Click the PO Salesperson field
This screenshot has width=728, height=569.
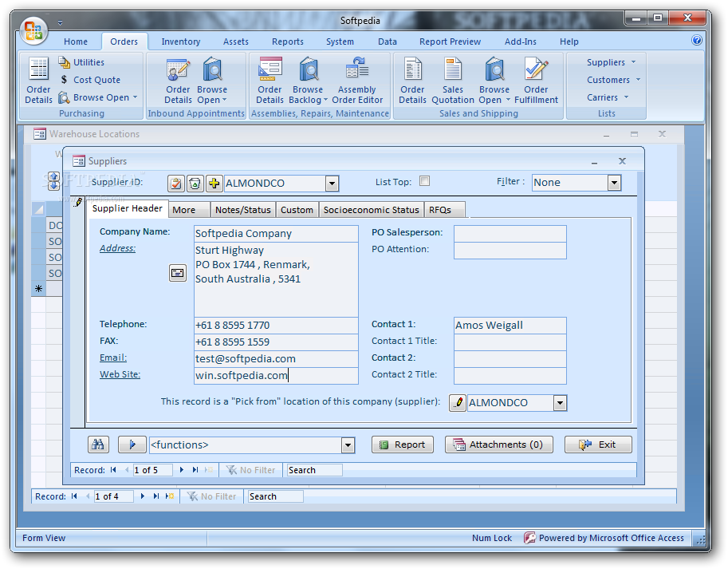click(x=510, y=234)
